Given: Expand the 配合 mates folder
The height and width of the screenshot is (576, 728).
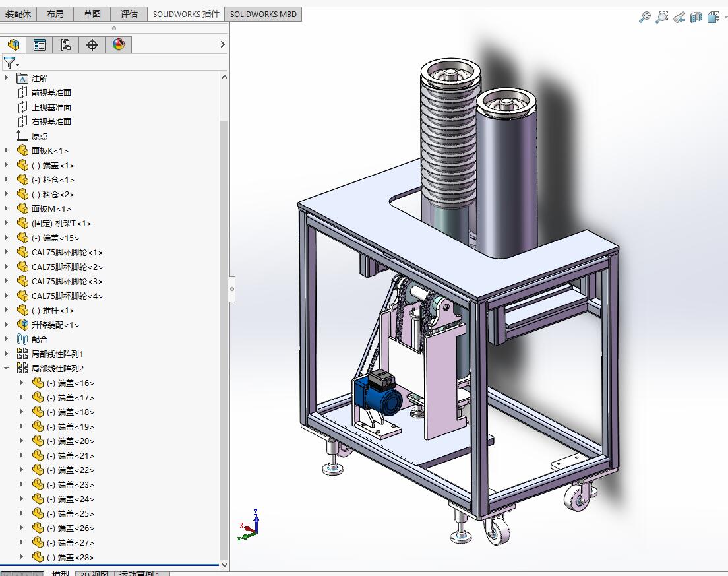Looking at the screenshot, I should pos(7,338).
